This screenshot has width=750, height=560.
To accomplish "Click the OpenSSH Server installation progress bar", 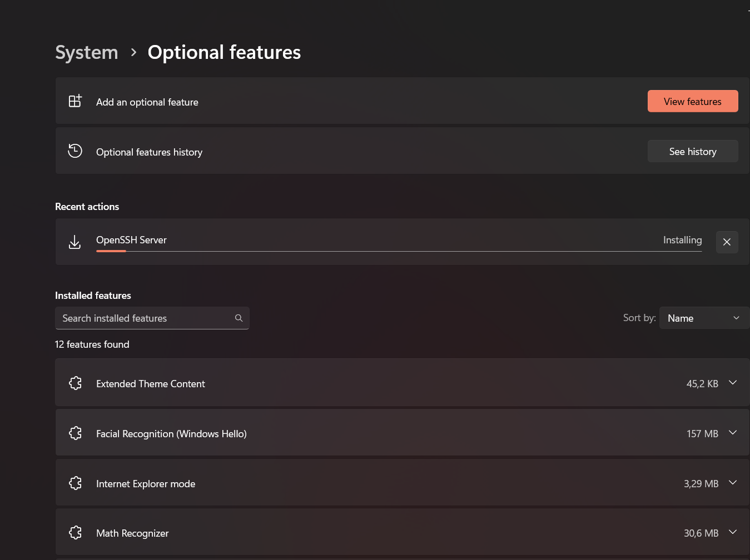I will point(399,251).
